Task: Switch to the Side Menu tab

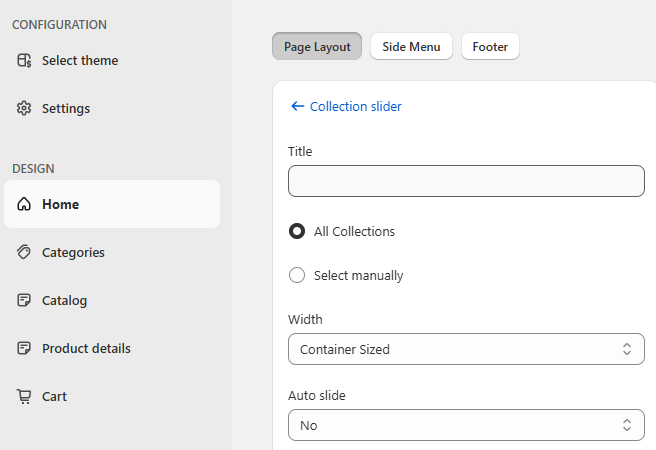Action: (x=411, y=46)
